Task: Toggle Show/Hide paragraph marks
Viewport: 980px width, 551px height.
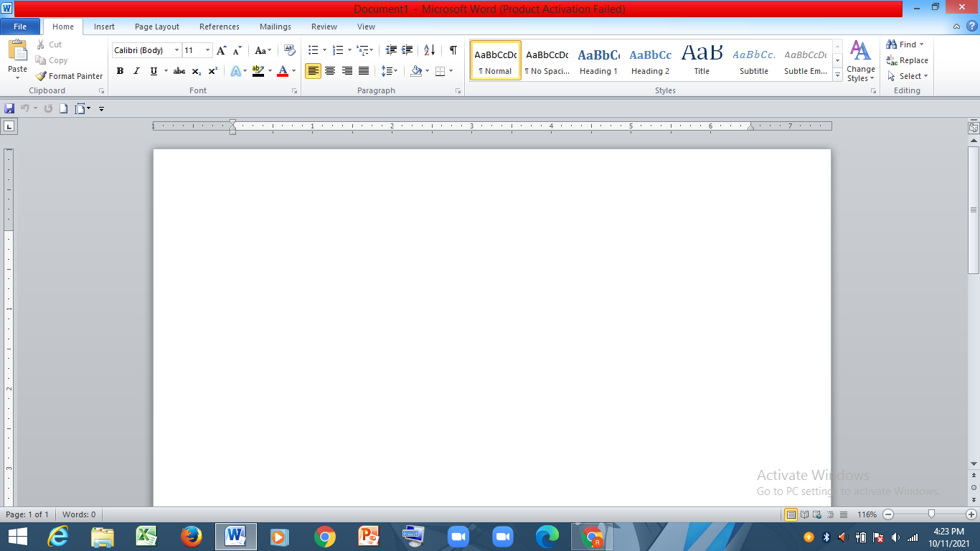Action: (x=453, y=50)
